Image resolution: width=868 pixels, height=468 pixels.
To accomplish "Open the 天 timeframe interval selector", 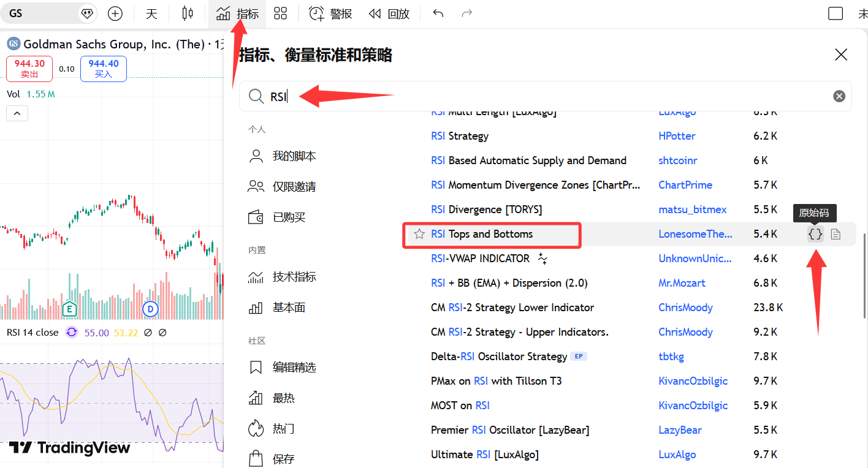I will pos(151,13).
